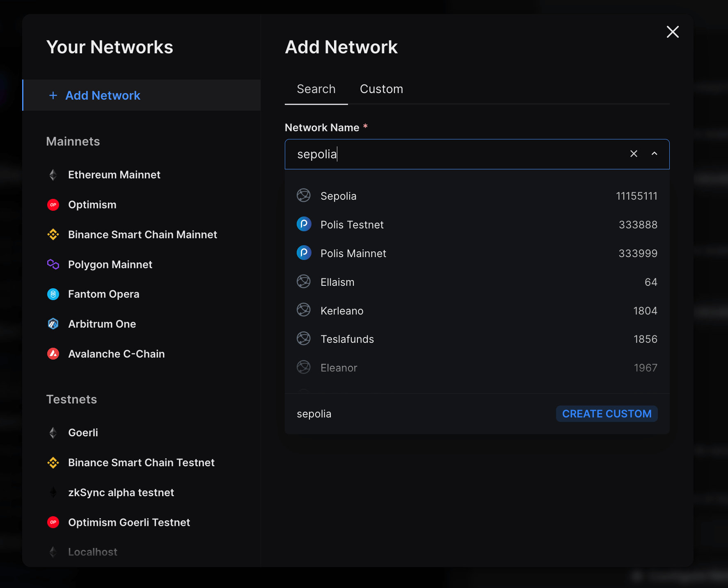Switch to the Custom tab
The image size is (728, 588).
click(x=381, y=89)
